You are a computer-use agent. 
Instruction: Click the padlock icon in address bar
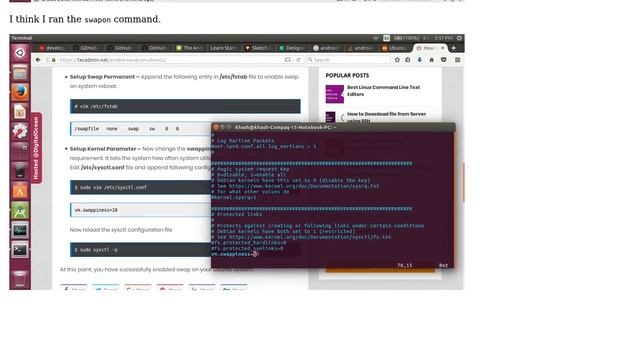[x=53, y=60]
